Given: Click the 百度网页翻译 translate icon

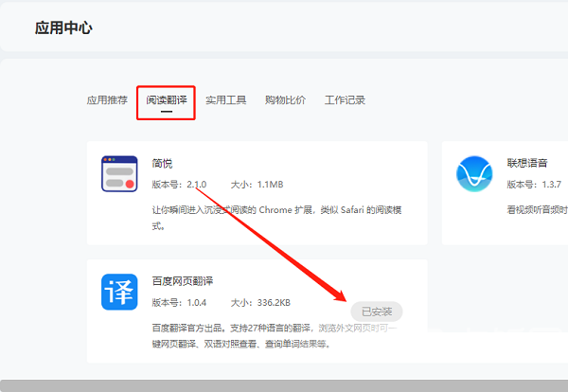Looking at the screenshot, I should [119, 291].
